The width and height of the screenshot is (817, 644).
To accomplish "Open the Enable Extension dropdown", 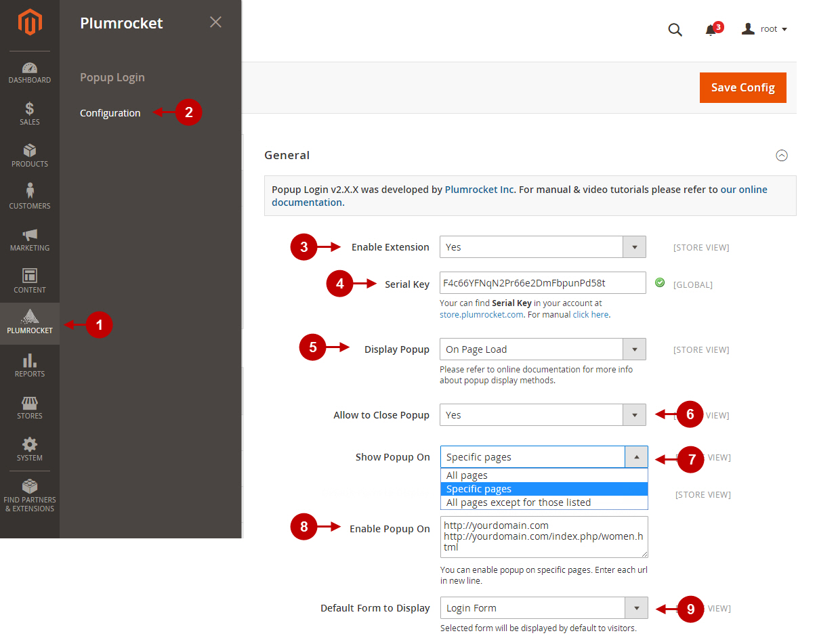I will tap(543, 247).
